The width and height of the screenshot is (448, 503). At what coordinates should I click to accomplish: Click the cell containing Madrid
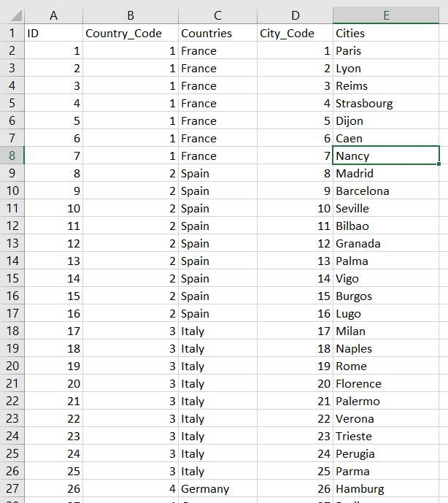point(386,173)
